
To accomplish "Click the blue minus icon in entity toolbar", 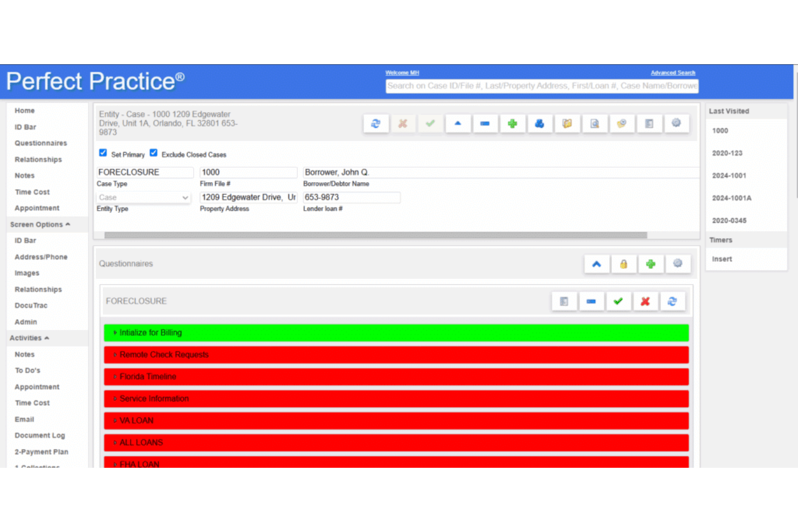I will [485, 123].
